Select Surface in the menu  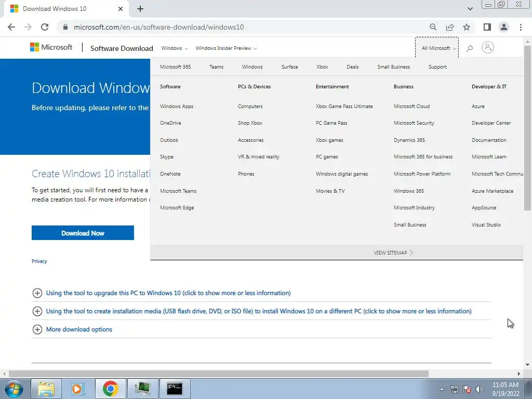coord(290,67)
